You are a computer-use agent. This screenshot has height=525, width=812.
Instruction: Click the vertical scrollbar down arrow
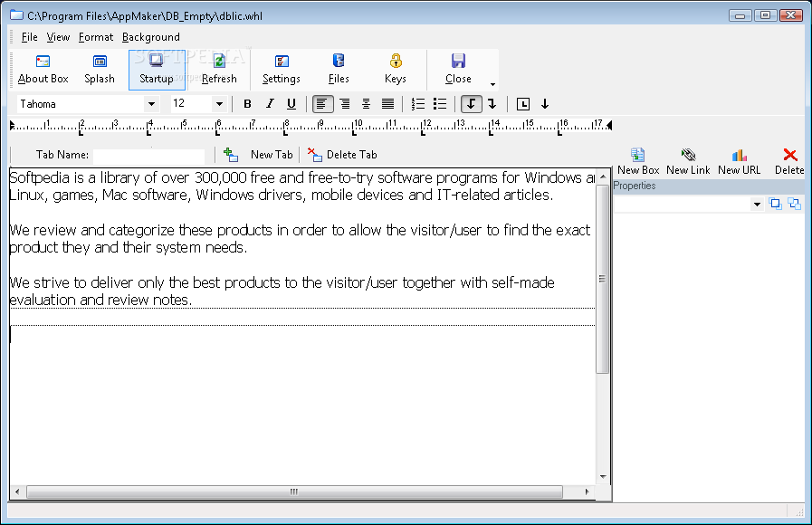tap(603, 477)
